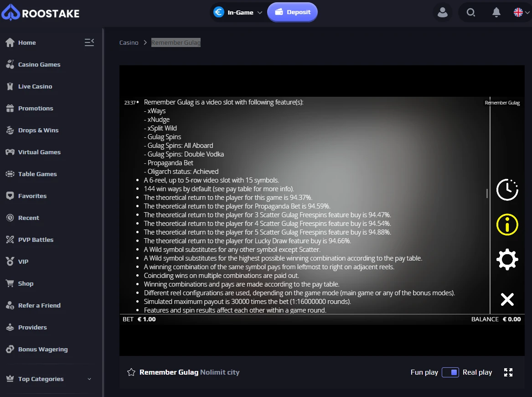532x397 pixels.
Task: Open game settings gear icon
Action: click(507, 260)
